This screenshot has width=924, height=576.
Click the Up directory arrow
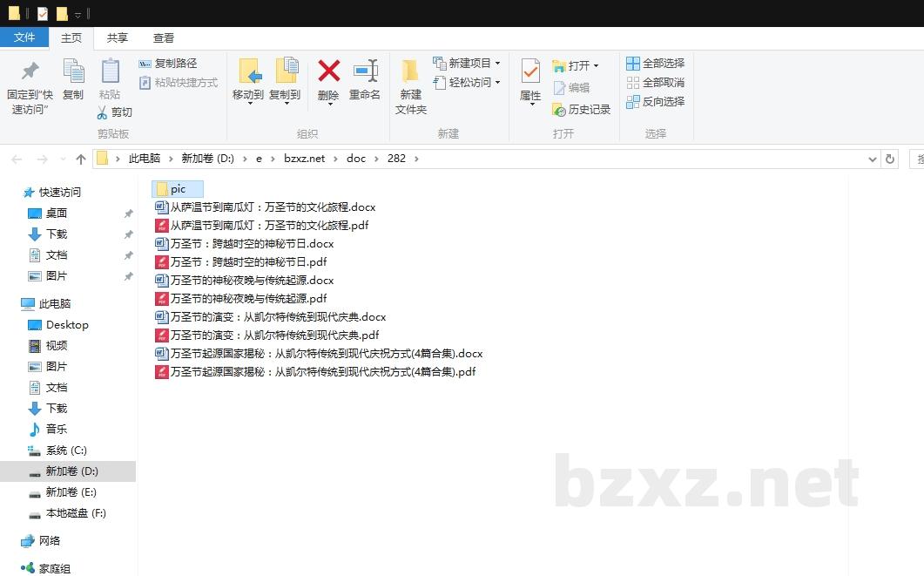point(81,159)
